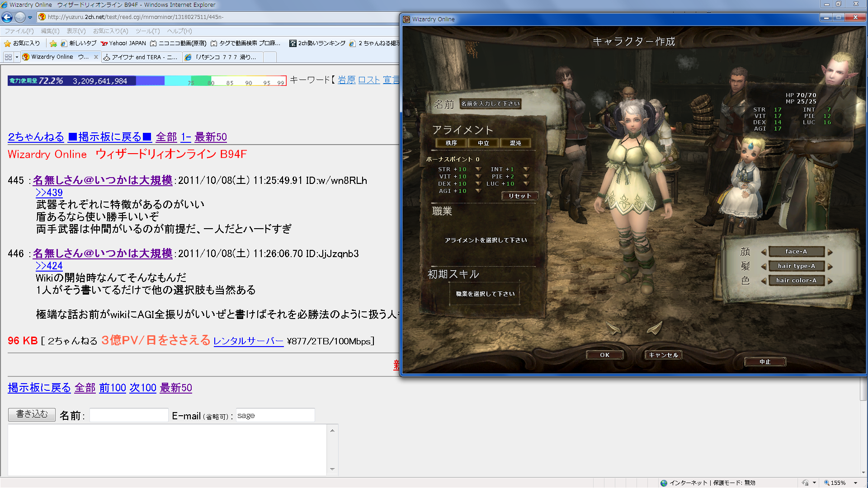The image size is (868, 488).
Task: Open the 新しいタブ bookmark
Action: [x=79, y=43]
